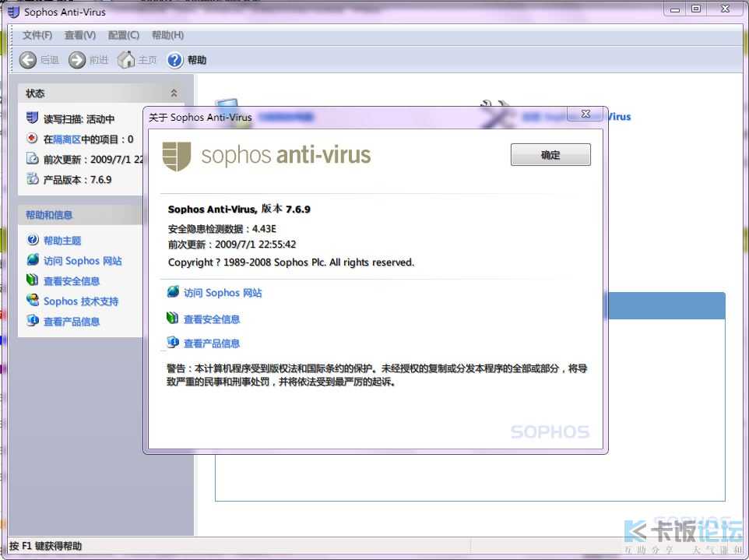Click the tech support icon in sidebar

pyautogui.click(x=33, y=300)
